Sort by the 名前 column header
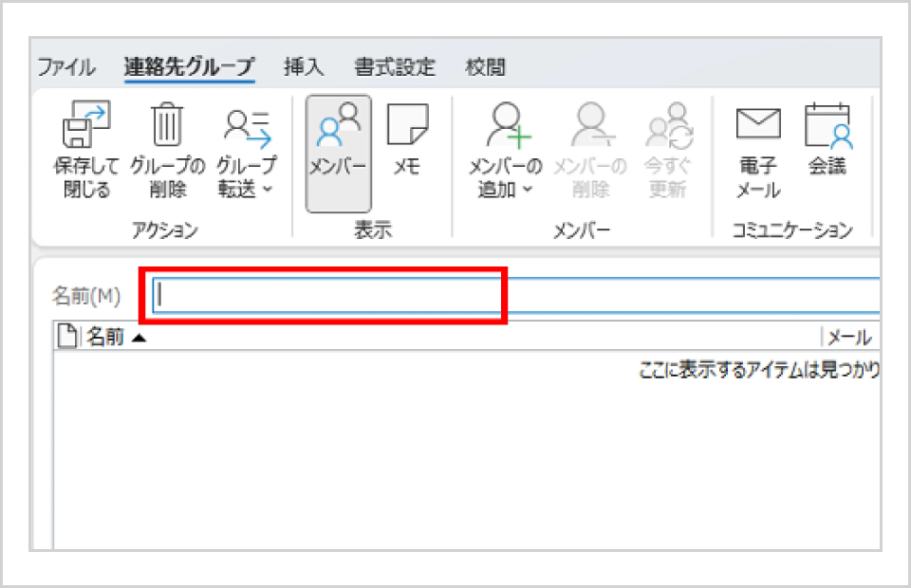The width and height of the screenshot is (911, 588). 105,337
